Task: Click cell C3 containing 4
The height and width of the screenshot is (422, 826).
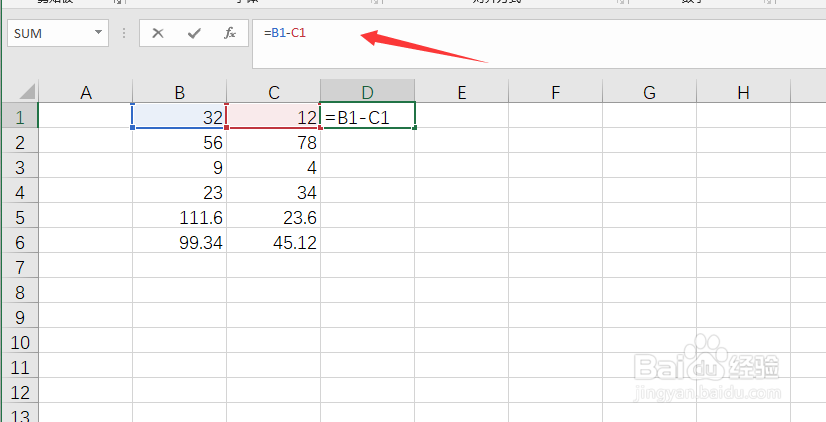Action: 273,165
